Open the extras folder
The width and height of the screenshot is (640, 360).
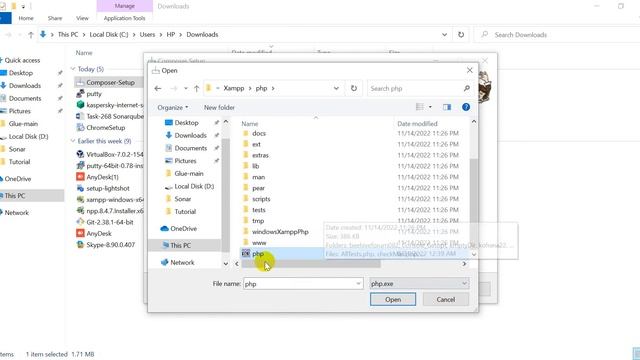point(260,155)
